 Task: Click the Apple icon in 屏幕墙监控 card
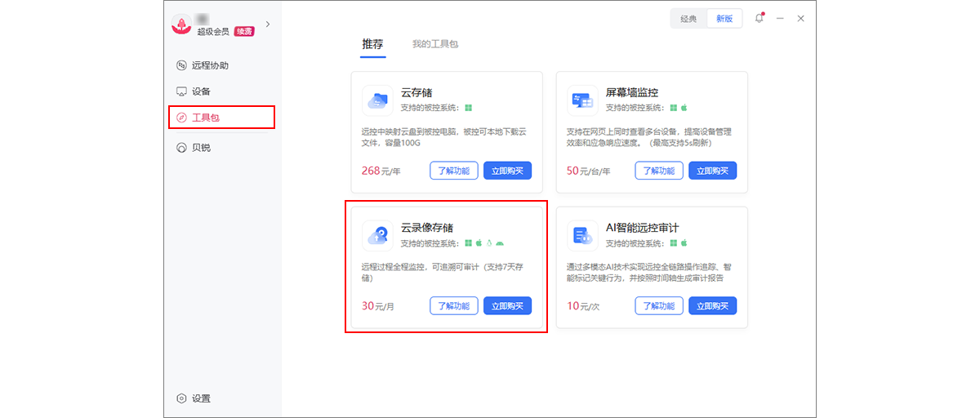tap(684, 107)
